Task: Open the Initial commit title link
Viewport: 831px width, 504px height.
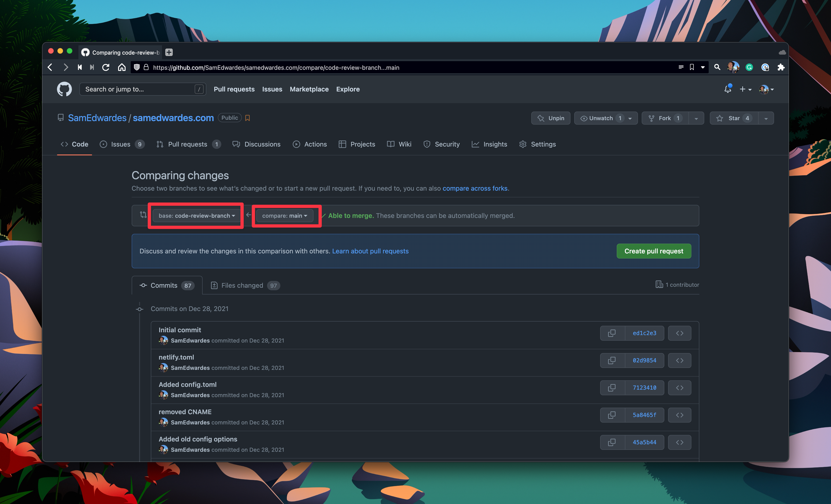Action: coord(180,330)
